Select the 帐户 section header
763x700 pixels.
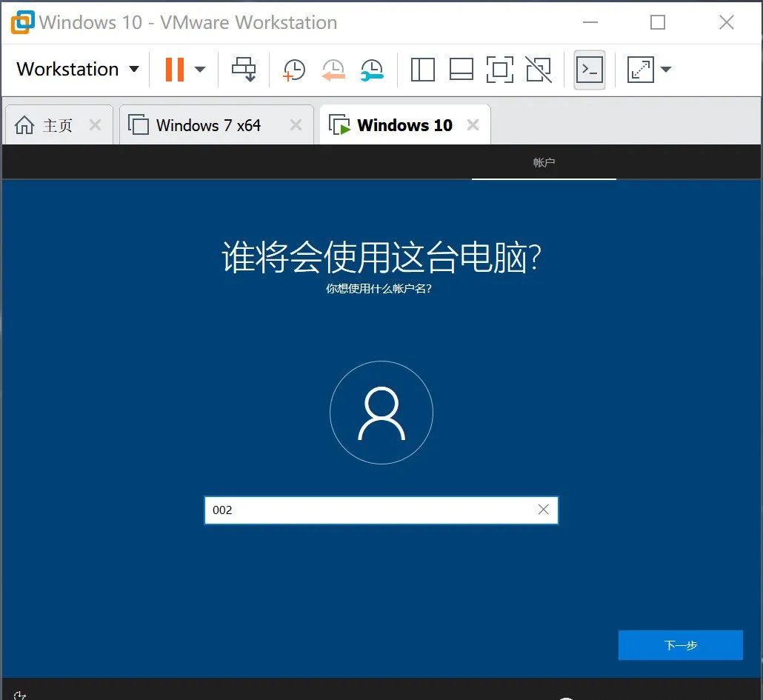(544, 161)
